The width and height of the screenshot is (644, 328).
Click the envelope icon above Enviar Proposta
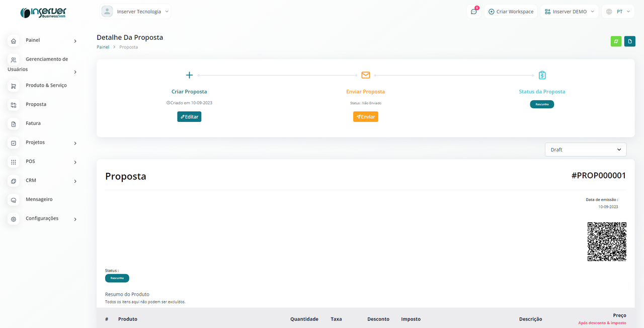click(366, 75)
